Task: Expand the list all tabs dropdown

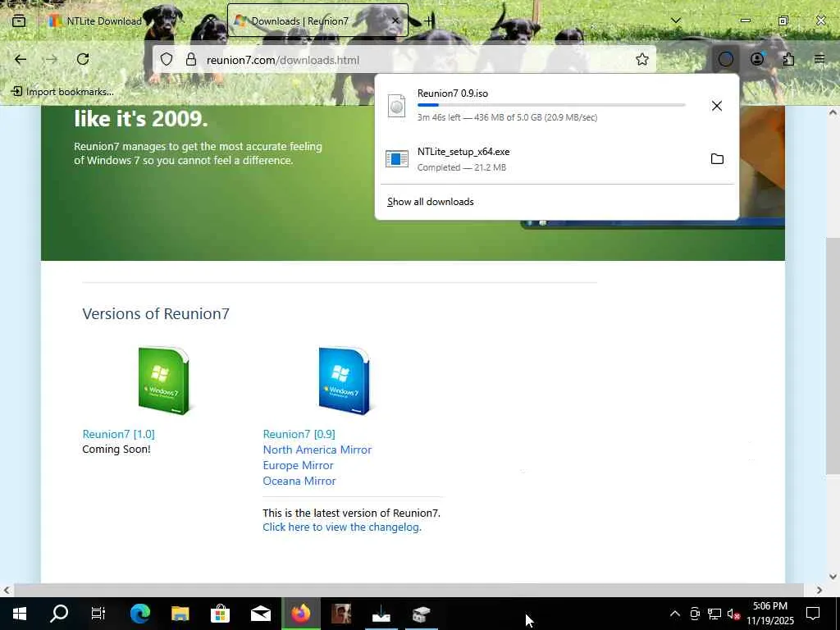Action: (676, 21)
